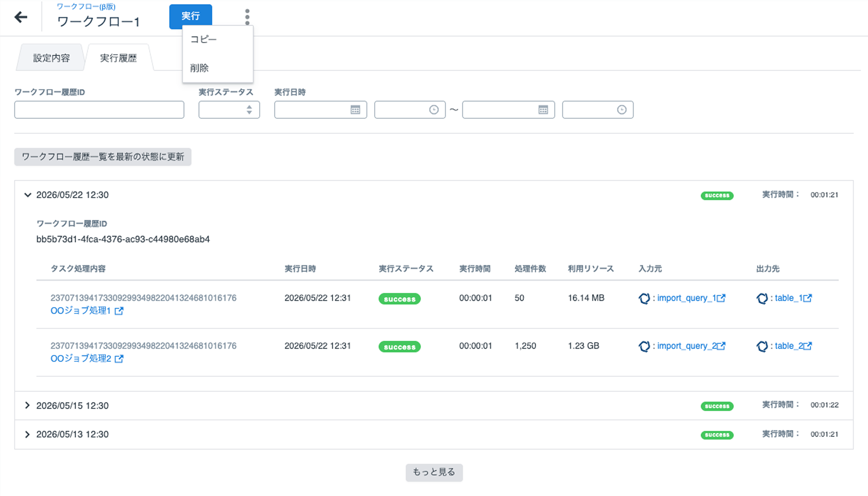Focus the end time input field
This screenshot has height=496, width=868.
(x=598, y=110)
